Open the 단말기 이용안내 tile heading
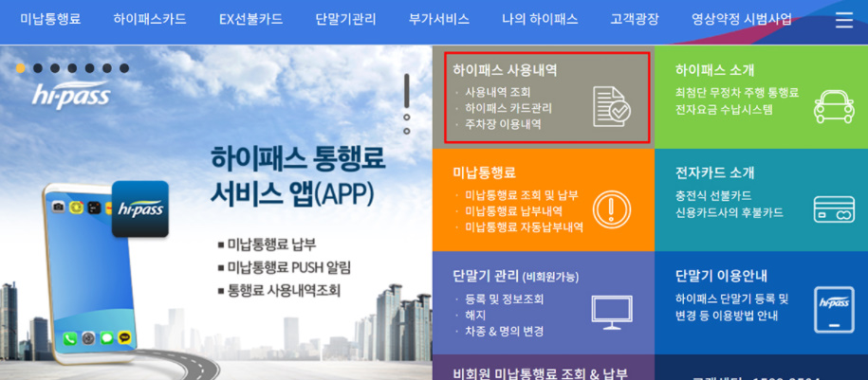The width and height of the screenshot is (868, 380). [721, 276]
